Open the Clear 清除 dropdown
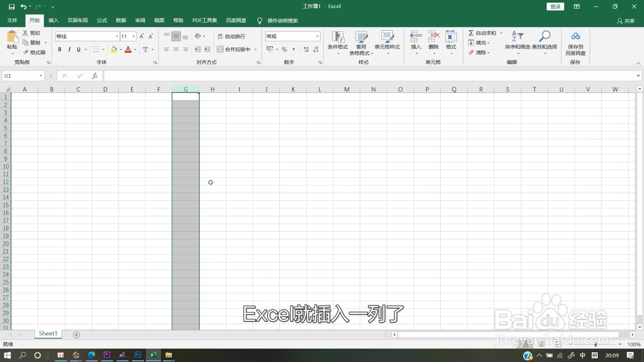This screenshot has height=362, width=644. pyautogui.click(x=479, y=52)
